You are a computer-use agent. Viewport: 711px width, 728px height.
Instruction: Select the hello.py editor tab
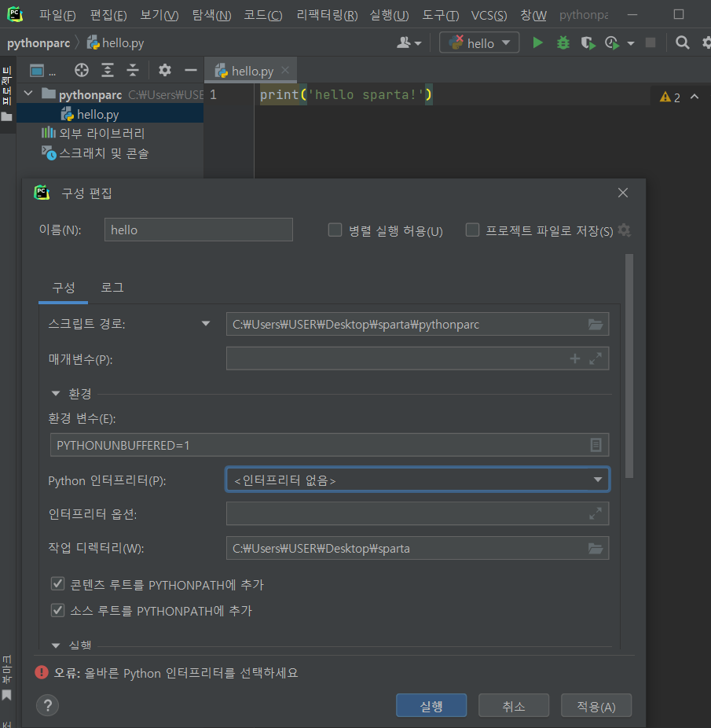[252, 71]
